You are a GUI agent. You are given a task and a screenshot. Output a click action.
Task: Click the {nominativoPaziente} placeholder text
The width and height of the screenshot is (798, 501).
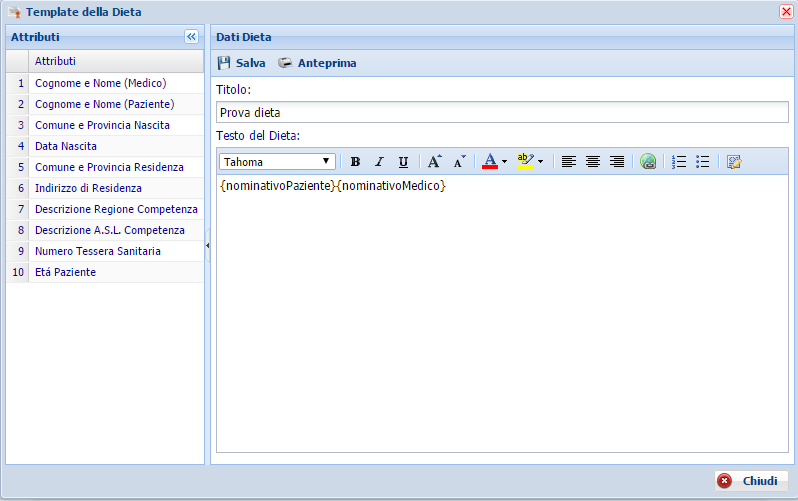tap(277, 186)
